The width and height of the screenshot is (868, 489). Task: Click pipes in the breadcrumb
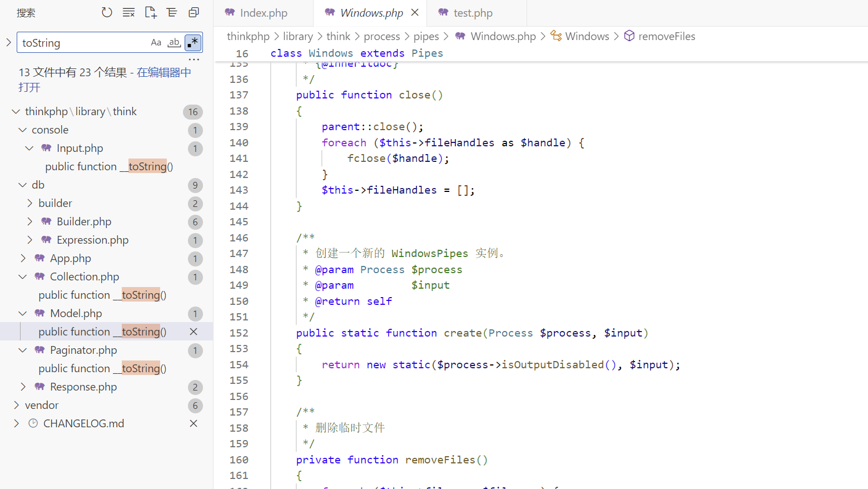[426, 36]
